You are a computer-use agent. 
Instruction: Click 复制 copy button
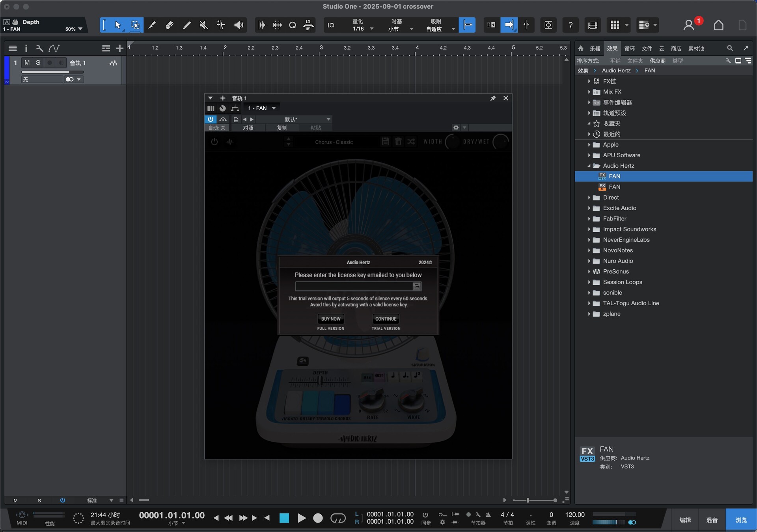click(x=282, y=128)
